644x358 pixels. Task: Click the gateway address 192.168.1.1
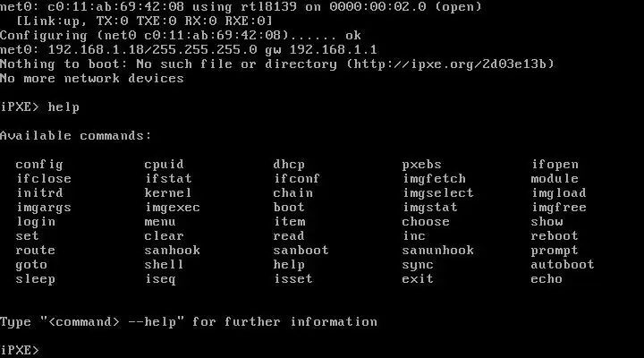coord(333,50)
